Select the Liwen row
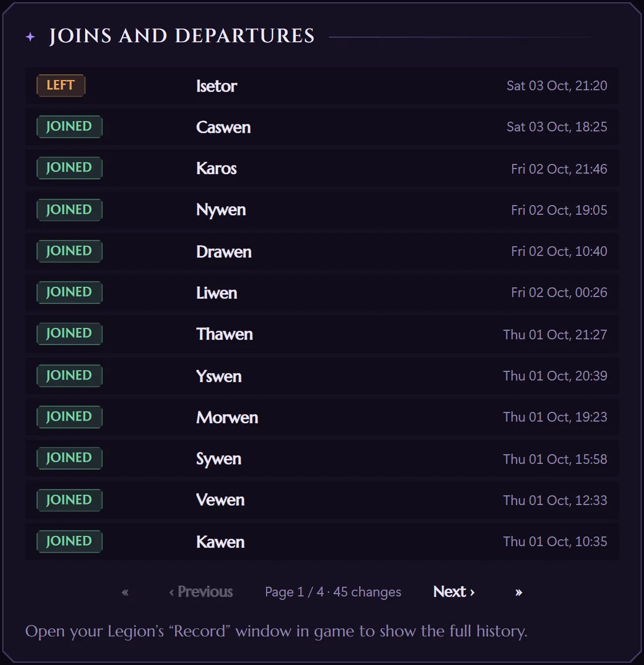This screenshot has width=644, height=665. click(x=322, y=293)
